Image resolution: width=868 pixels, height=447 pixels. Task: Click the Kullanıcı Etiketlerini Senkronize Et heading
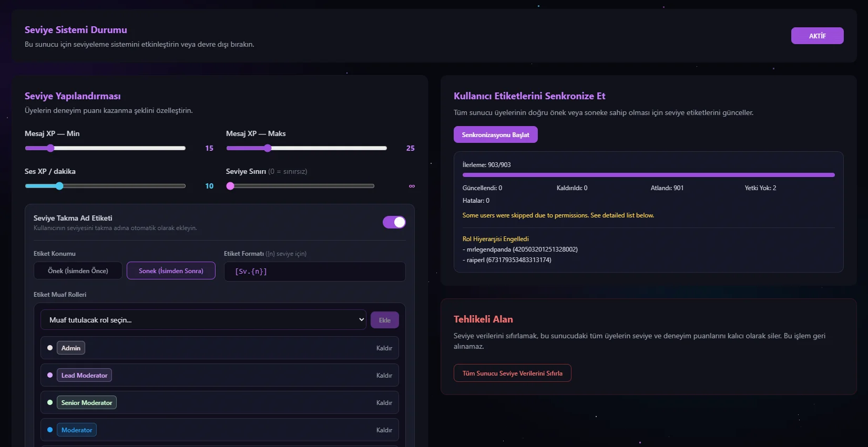[x=529, y=96]
